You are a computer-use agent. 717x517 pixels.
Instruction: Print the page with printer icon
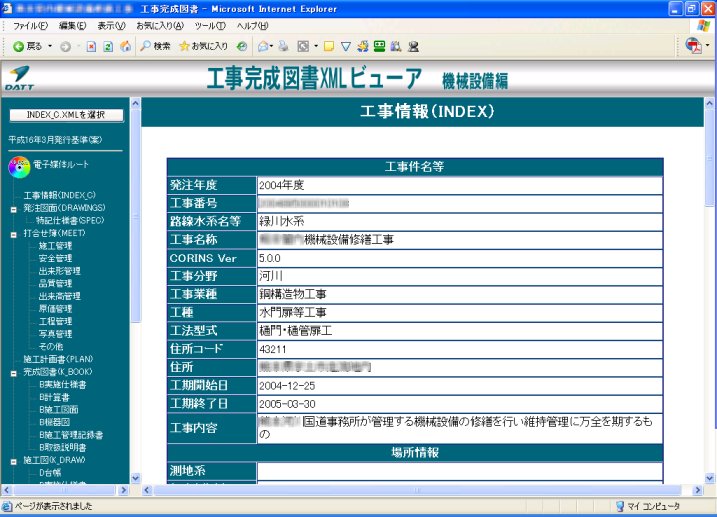click(x=284, y=46)
